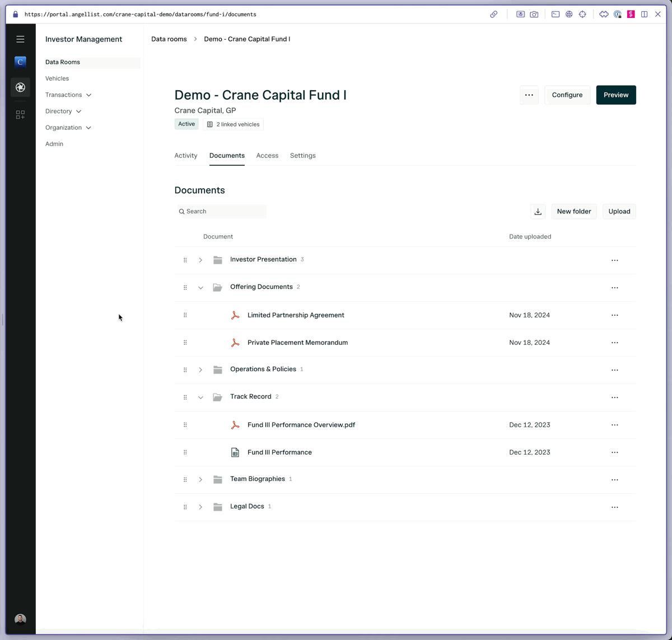Viewport: 672px width, 640px height.
Task: Open Admin in the sidebar
Action: (x=54, y=144)
